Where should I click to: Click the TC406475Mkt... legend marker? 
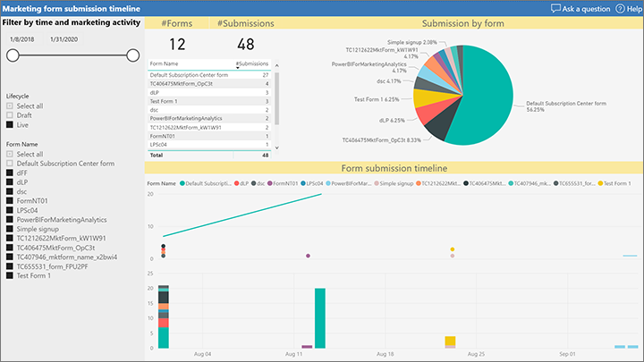pos(466,183)
